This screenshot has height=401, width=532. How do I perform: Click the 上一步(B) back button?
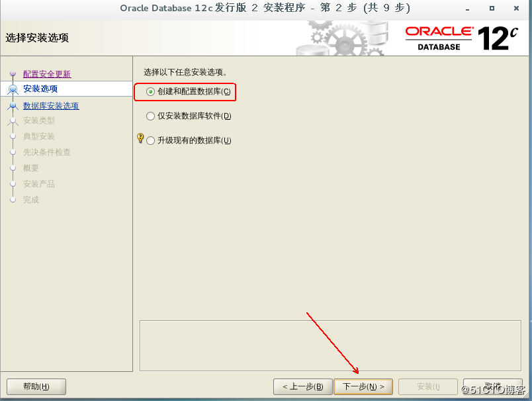pyautogui.click(x=302, y=386)
